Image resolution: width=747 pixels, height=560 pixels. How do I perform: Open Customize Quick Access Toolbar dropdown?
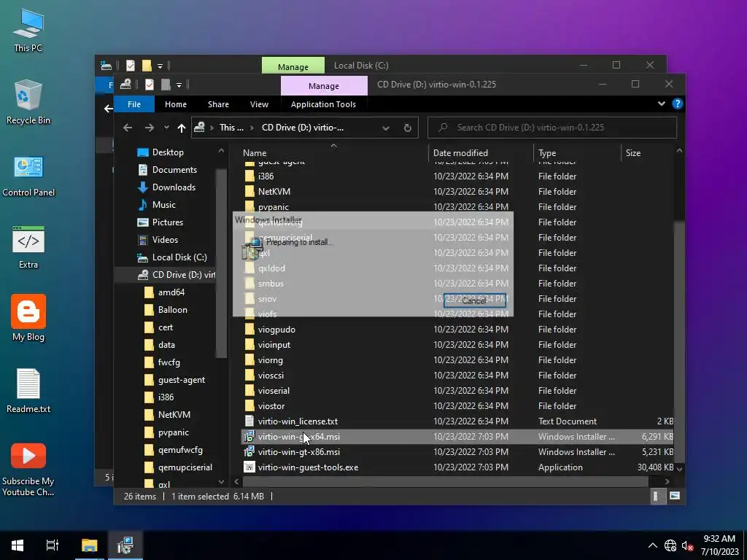click(x=179, y=85)
